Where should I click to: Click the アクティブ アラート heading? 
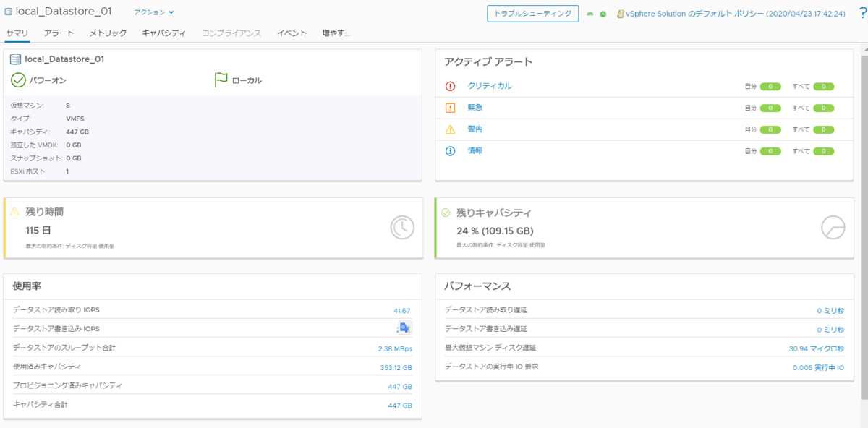(x=488, y=62)
